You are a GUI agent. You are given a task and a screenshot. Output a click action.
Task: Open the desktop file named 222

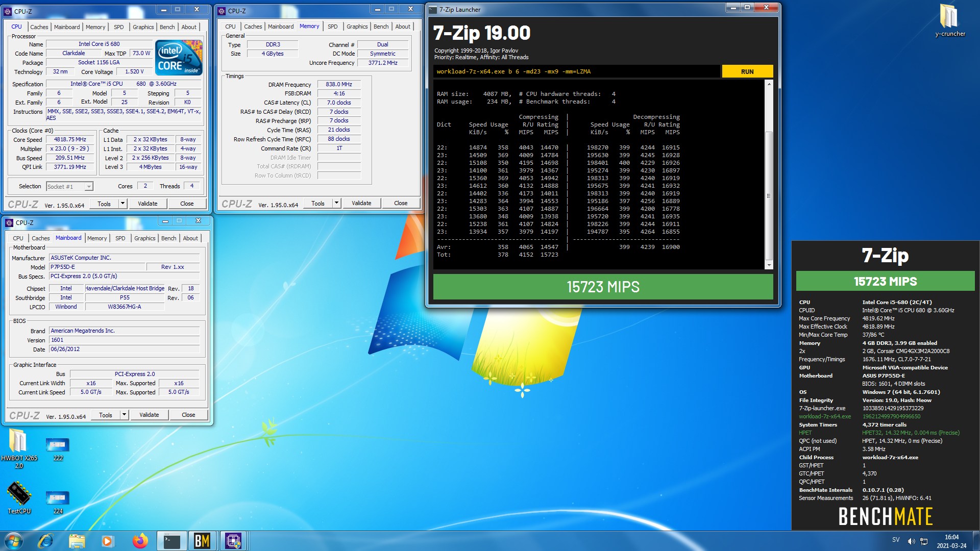pyautogui.click(x=58, y=449)
